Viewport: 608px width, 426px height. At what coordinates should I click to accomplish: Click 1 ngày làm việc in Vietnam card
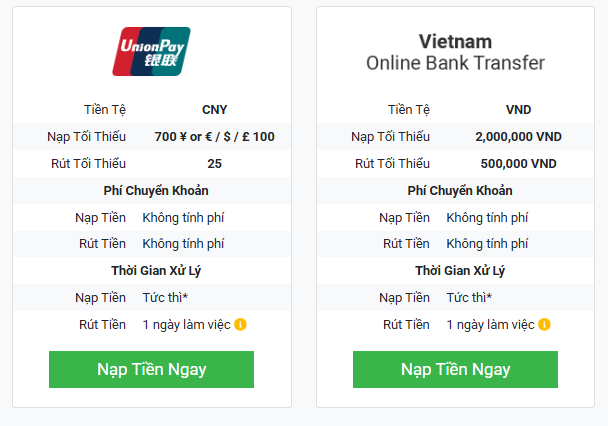(x=490, y=324)
